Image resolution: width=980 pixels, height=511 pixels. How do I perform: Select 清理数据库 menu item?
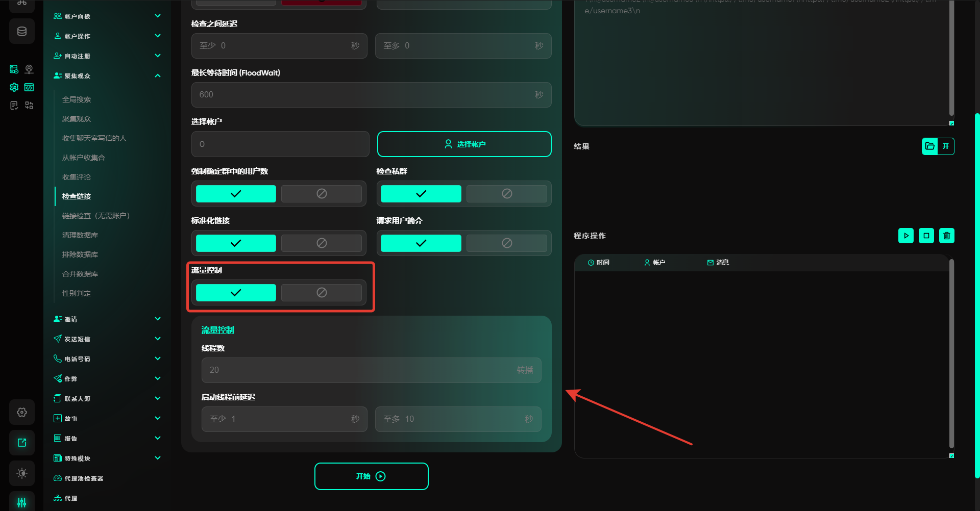click(80, 235)
